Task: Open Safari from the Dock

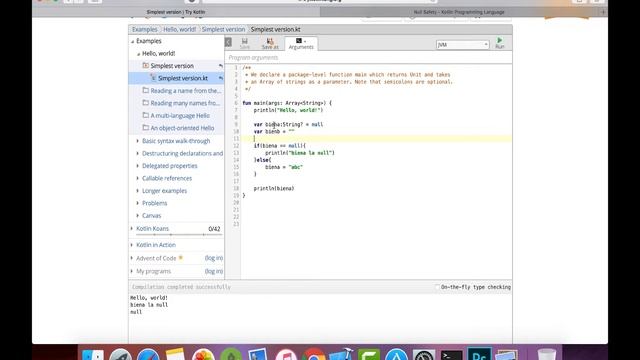Action: [148, 355]
